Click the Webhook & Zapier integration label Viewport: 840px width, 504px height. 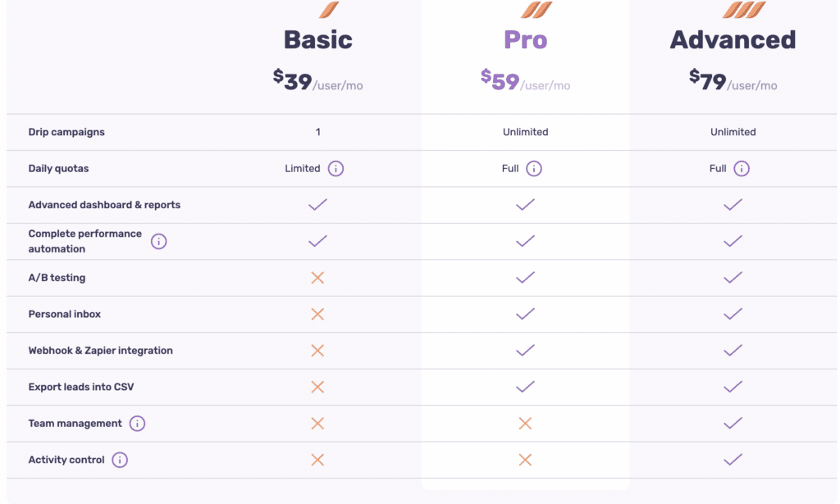100,351
